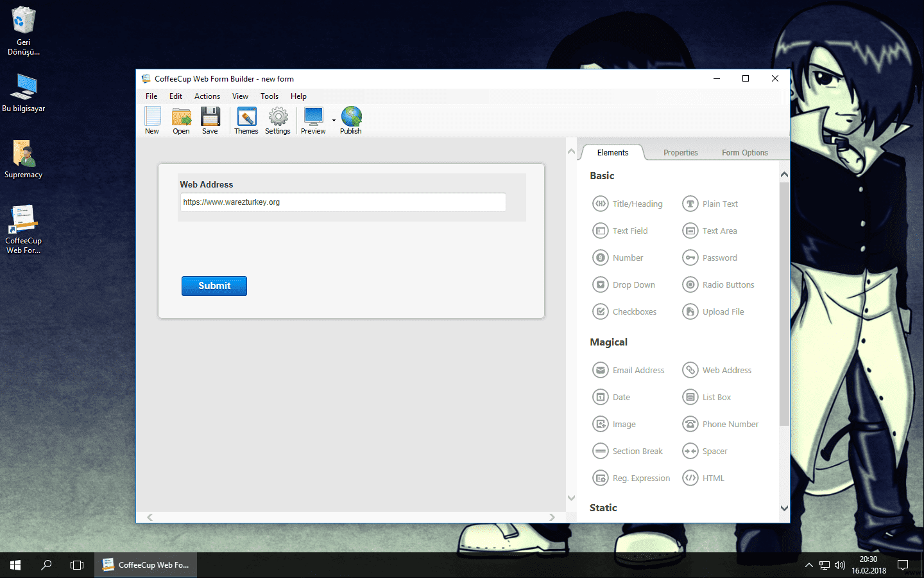Screen dimensions: 924x578
Task: Select the Supremacy desktop icon
Action: tap(24, 160)
